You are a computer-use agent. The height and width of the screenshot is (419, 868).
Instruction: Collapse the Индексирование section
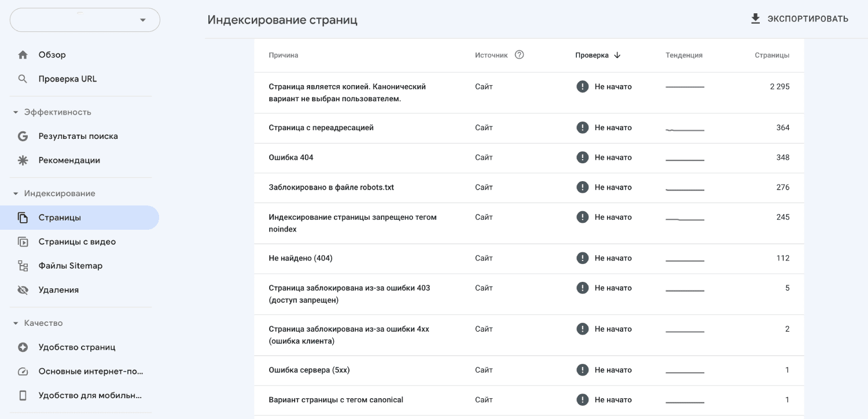(16, 194)
